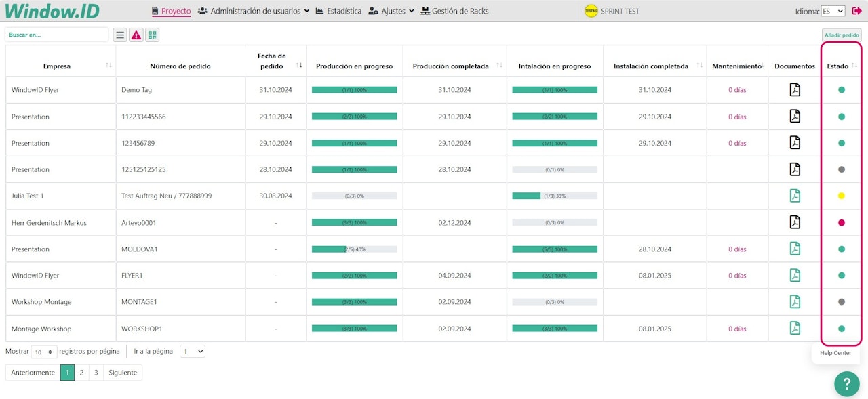868x399 pixels.
Task: Click the gray status dot for MONTAGE1
Action: [x=842, y=302]
